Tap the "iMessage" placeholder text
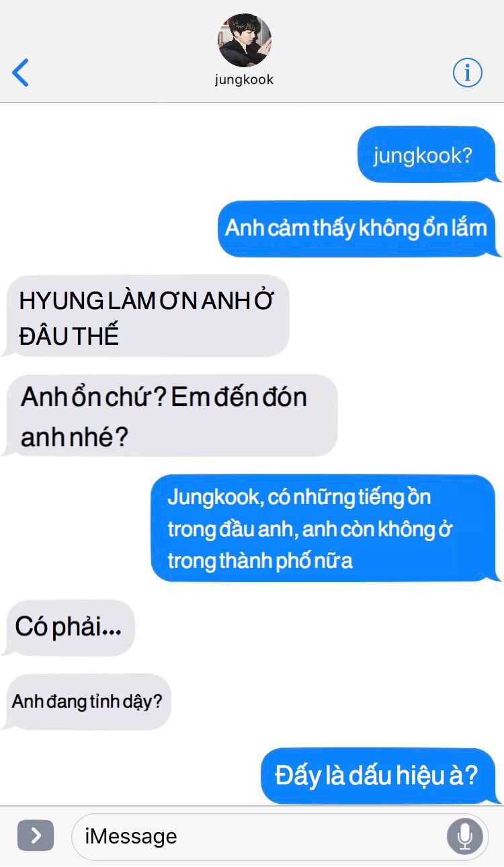The image size is (504, 867). pos(131,837)
